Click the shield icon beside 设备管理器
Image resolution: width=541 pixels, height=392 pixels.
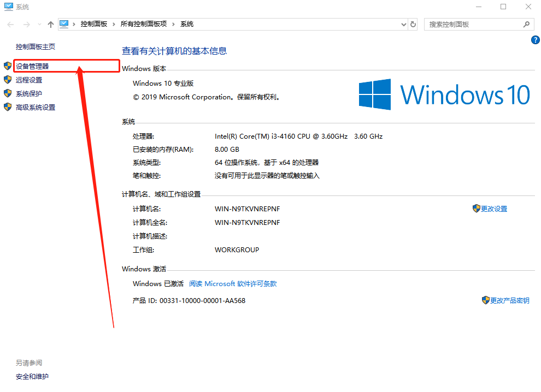(x=8, y=66)
